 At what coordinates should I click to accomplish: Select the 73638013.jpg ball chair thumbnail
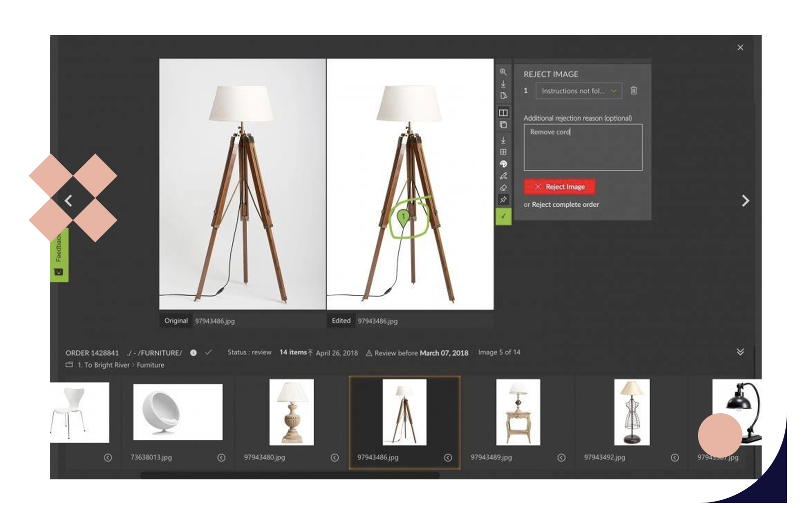tap(178, 412)
